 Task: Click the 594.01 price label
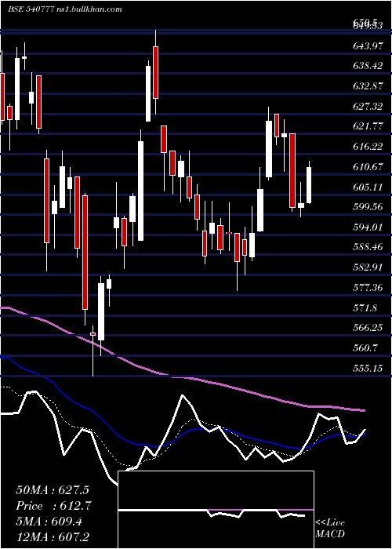[x=368, y=227]
